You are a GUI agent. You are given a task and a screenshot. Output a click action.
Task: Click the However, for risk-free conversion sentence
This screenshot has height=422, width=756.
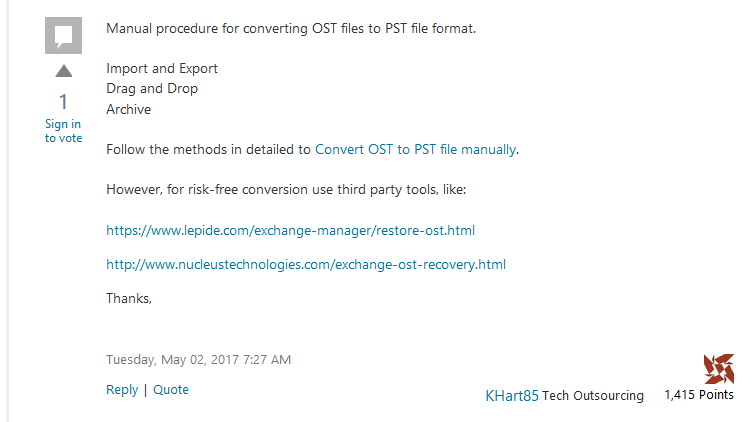pos(286,190)
